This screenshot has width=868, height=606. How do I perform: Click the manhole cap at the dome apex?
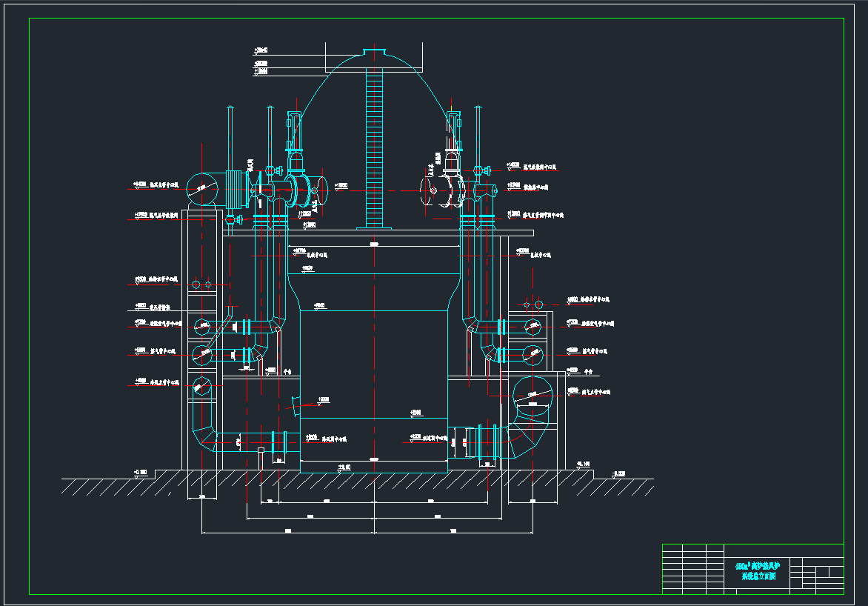click(375, 51)
